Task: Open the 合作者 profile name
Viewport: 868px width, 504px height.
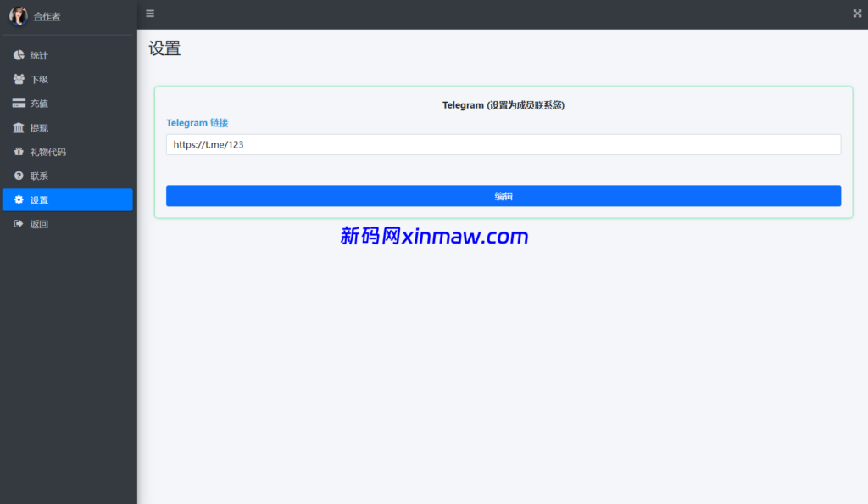Action: (47, 17)
